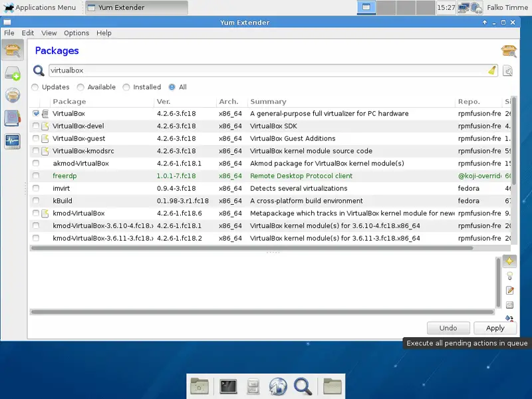Check the VirtualBox-guest package checkbox
This screenshot has width=532, height=399.
click(36, 138)
